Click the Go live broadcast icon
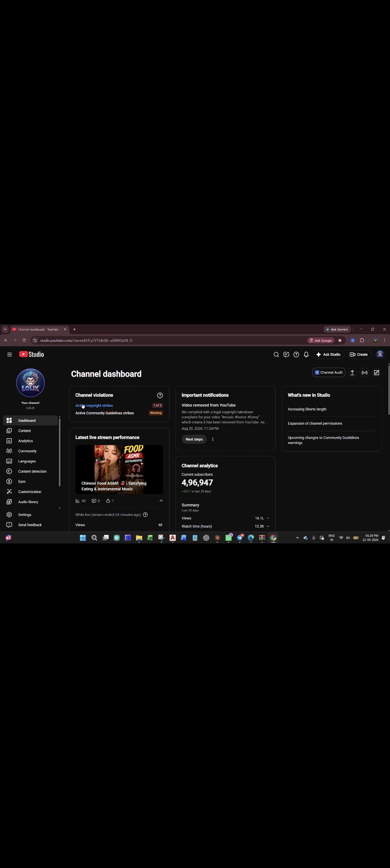This screenshot has height=868, width=390. pos(364,372)
